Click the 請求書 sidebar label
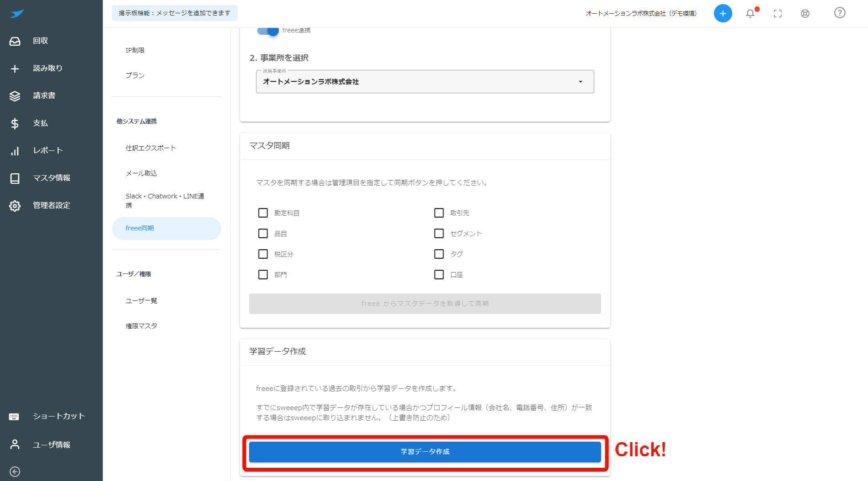The image size is (868, 481). (x=44, y=96)
